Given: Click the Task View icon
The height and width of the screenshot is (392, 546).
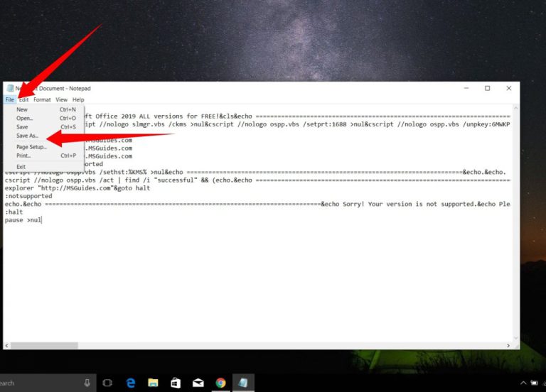Looking at the screenshot, I should pyautogui.click(x=107, y=383).
